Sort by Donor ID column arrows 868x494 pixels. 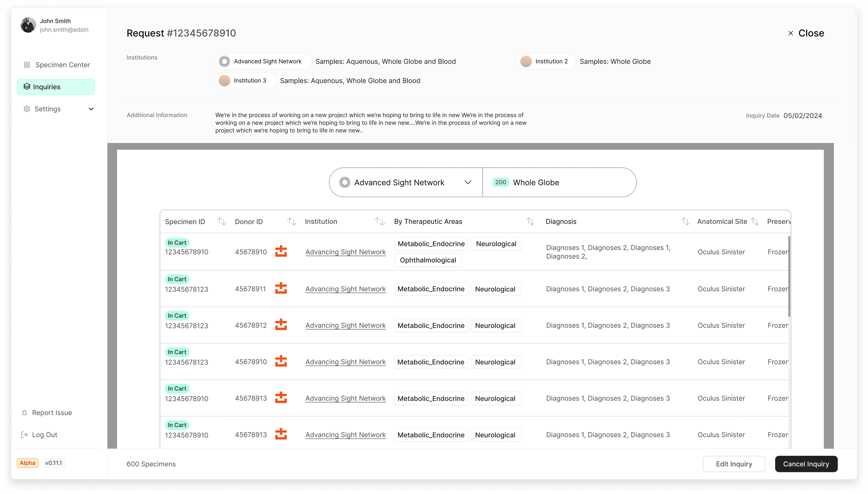click(292, 221)
